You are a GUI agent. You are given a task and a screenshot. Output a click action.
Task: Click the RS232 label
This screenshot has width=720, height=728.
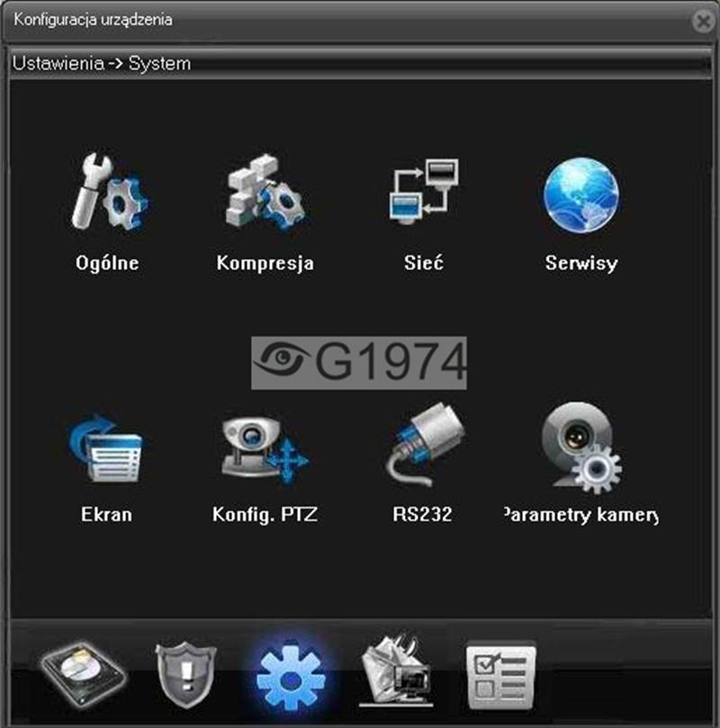pyautogui.click(x=422, y=515)
